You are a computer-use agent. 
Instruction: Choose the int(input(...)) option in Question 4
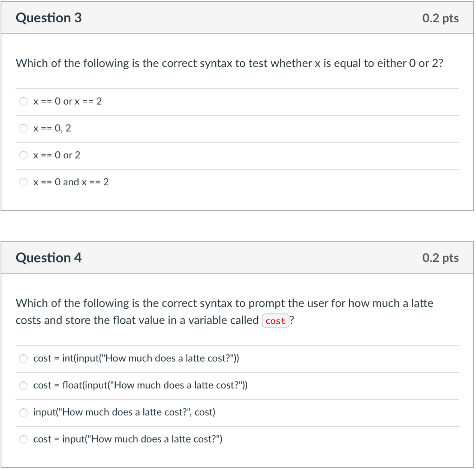coord(23,359)
